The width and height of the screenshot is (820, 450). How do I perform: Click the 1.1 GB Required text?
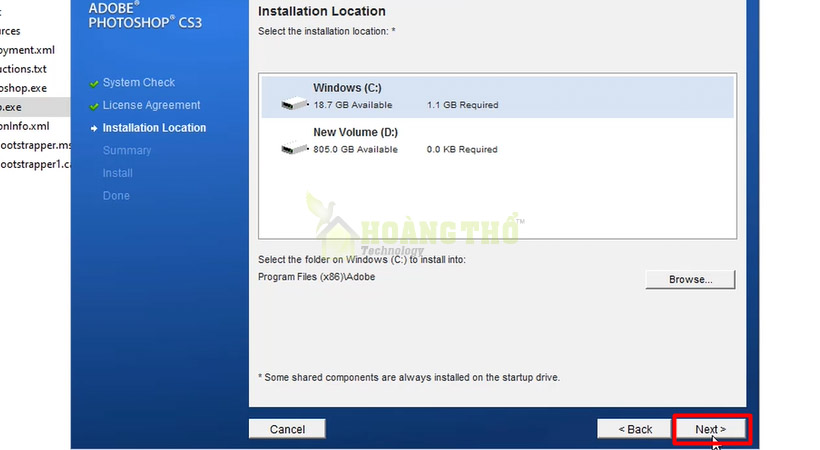(x=462, y=105)
